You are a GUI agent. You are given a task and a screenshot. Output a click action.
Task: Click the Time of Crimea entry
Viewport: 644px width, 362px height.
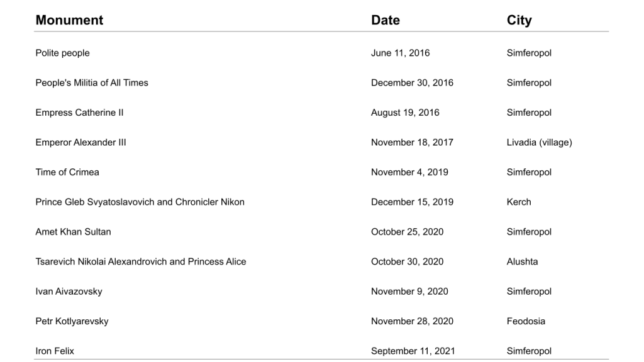point(67,172)
